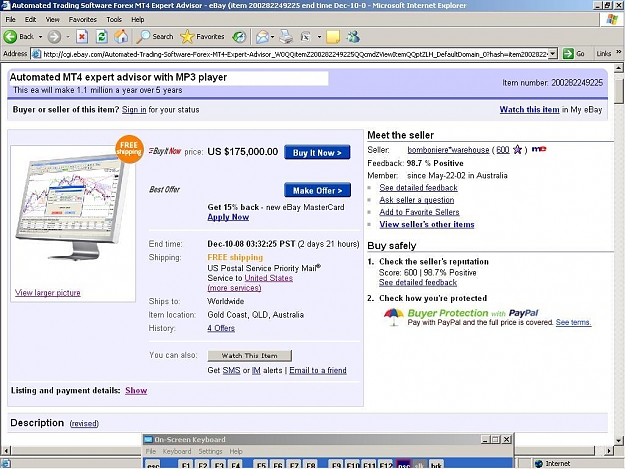Click the seller's 'me' page icon
Screen dimensions: 625x469
pos(539,149)
